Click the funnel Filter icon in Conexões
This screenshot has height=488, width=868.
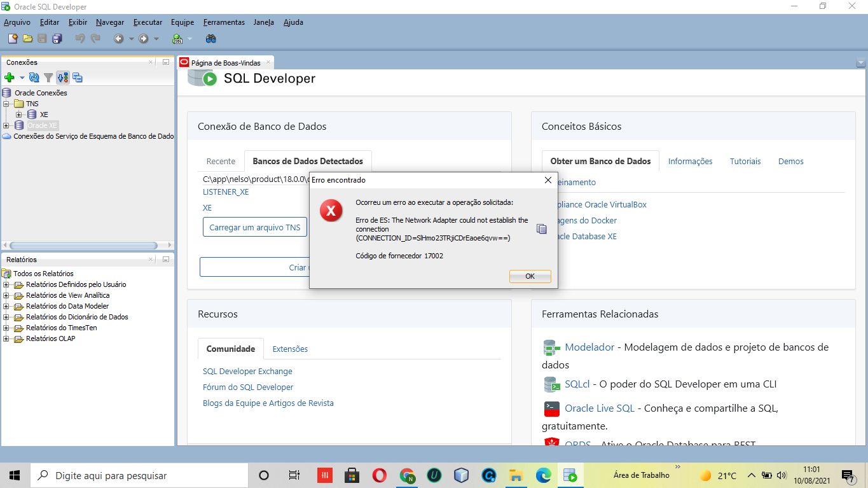pyautogui.click(x=48, y=78)
